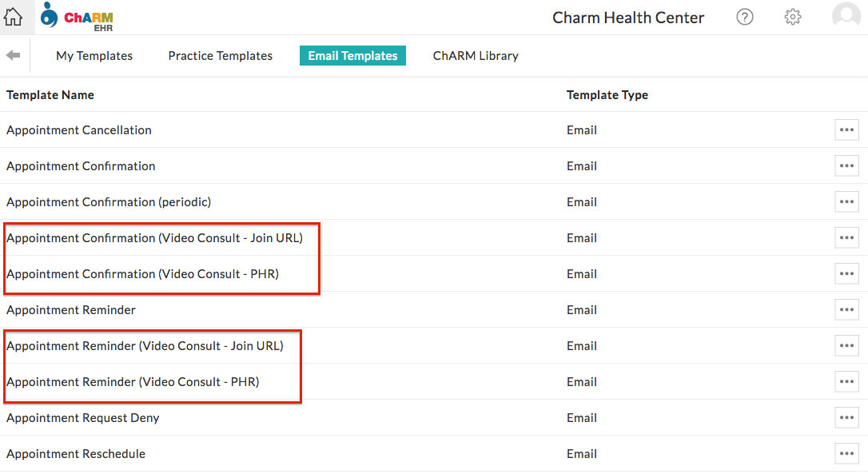Image resolution: width=868 pixels, height=474 pixels.
Task: Click the ChARM EHR logo
Action: 76,17
